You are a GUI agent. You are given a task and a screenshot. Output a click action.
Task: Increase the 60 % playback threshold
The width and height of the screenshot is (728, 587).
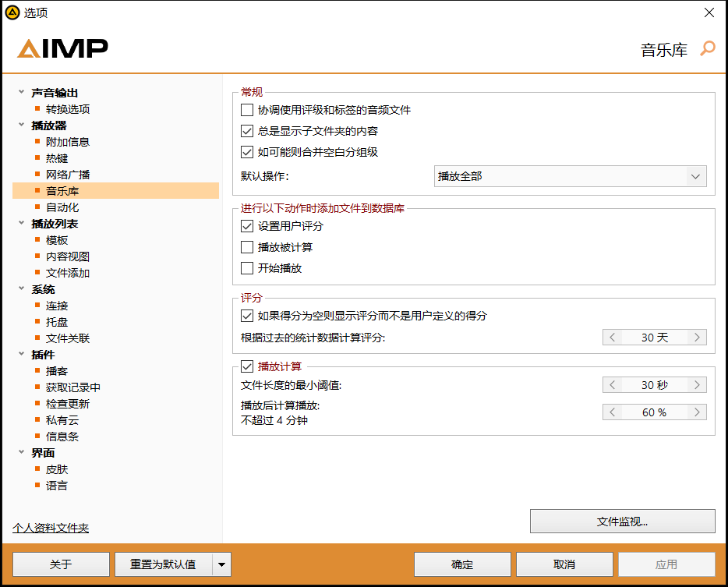tap(697, 412)
